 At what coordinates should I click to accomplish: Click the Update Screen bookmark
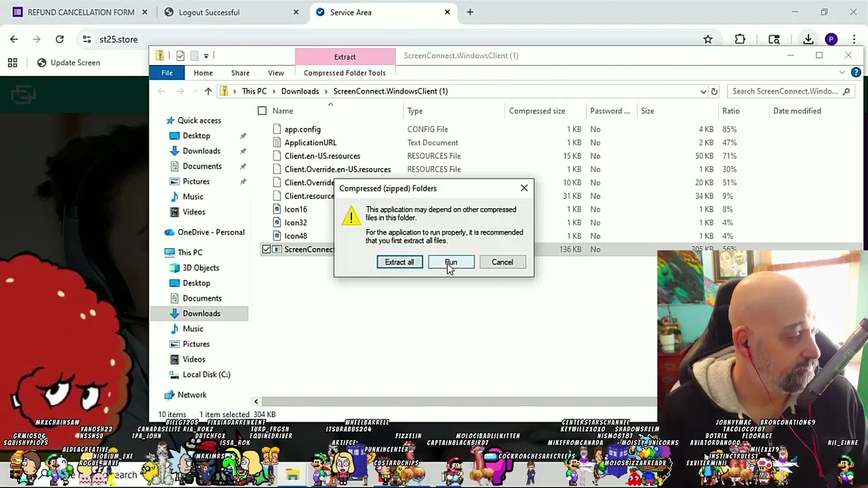click(x=68, y=62)
